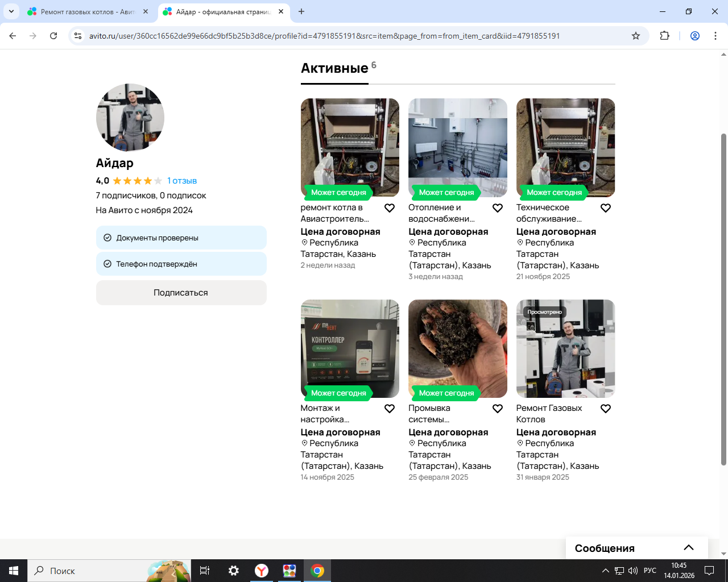Launch Yandex Browser from the taskbar
Viewport: 728px width, 582px height.
pyautogui.click(x=262, y=571)
